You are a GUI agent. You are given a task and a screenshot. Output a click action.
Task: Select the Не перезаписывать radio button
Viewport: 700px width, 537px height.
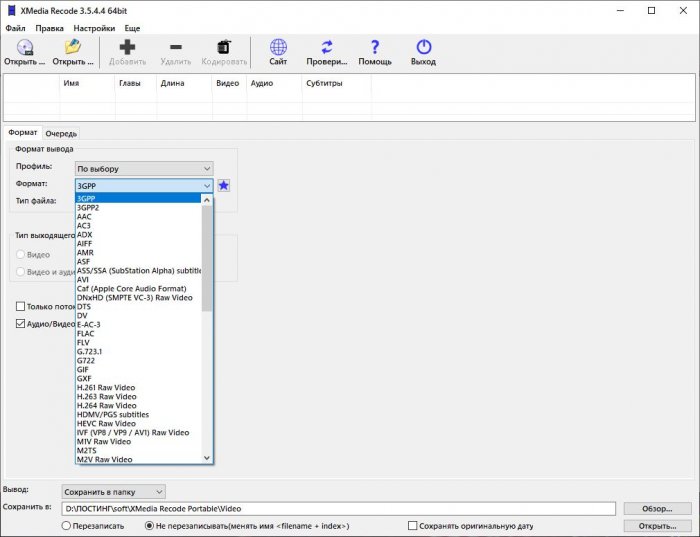coord(150,526)
